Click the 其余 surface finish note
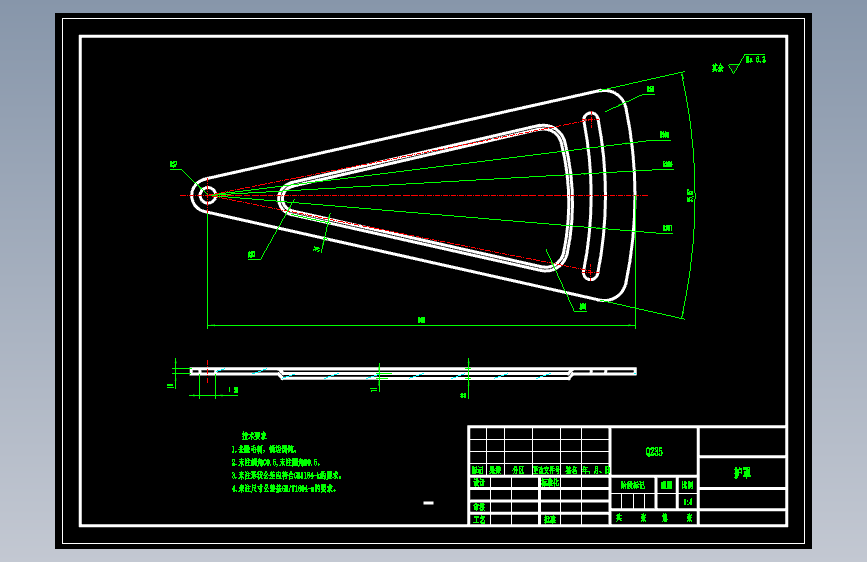 pos(718,68)
